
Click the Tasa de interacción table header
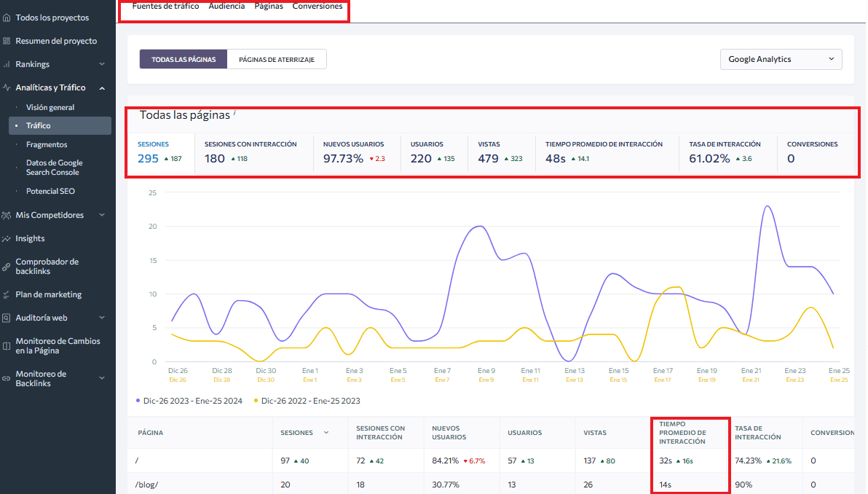coord(757,433)
